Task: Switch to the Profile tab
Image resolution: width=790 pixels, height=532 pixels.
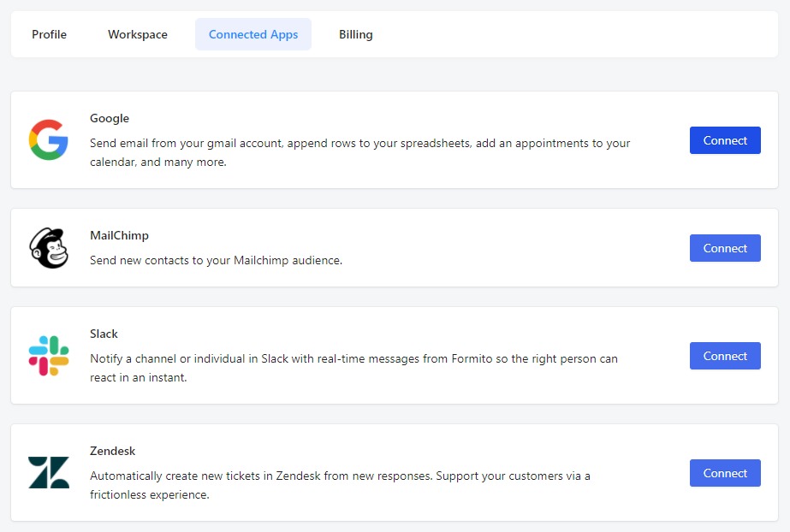Action: click(49, 34)
